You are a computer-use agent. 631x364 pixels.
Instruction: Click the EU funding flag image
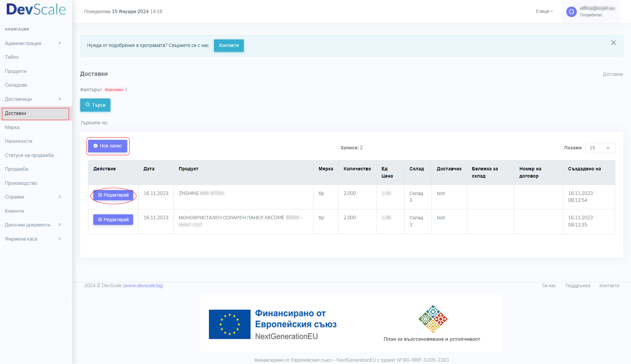click(229, 324)
